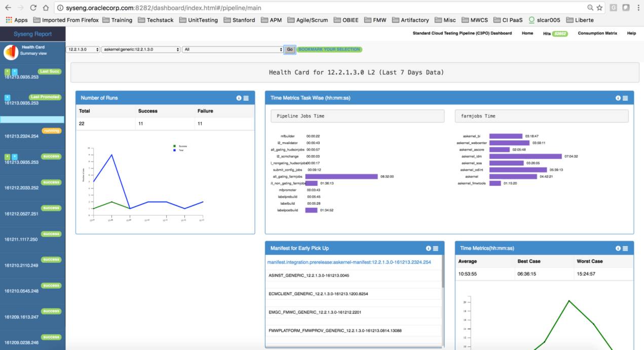Open the Techstack bookmarks folder

click(155, 20)
